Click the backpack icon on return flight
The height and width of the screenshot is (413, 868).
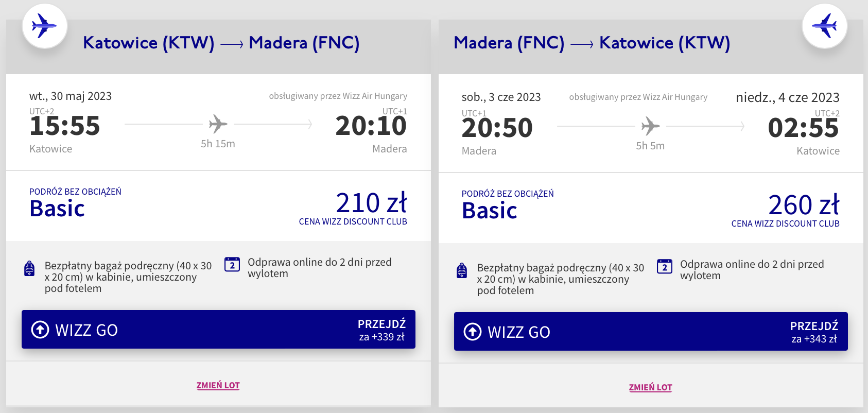(x=462, y=271)
